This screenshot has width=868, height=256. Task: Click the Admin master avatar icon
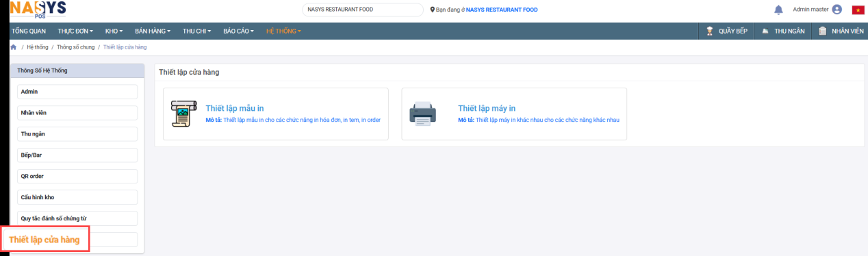coord(837,10)
